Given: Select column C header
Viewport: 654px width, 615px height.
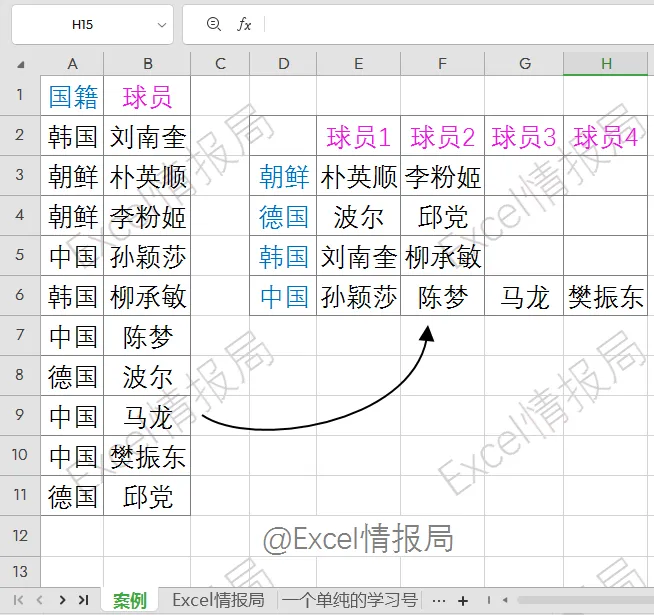Looking at the screenshot, I should (x=220, y=64).
